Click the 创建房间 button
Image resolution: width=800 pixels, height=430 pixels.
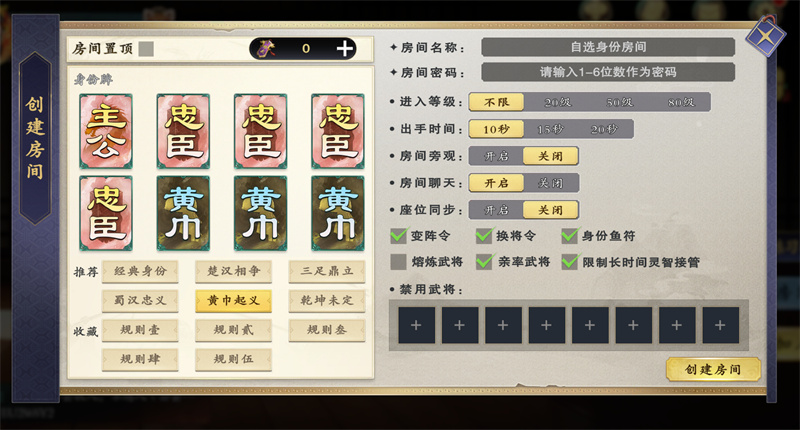(713, 369)
